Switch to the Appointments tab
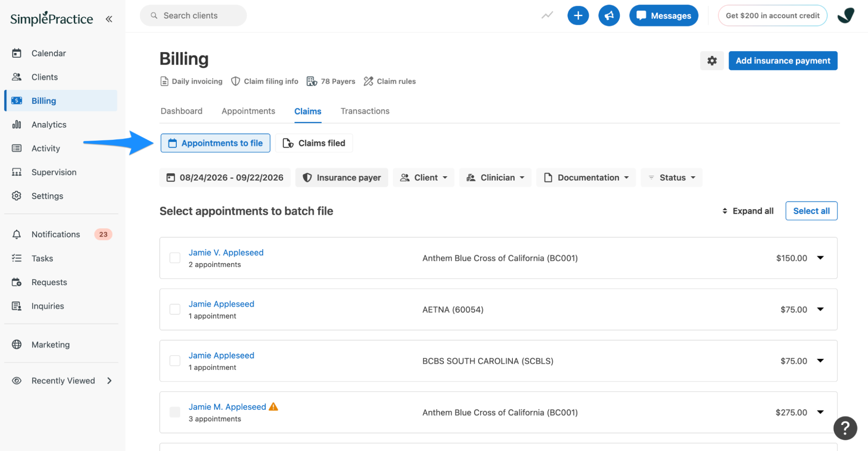The width and height of the screenshot is (868, 451). point(248,111)
